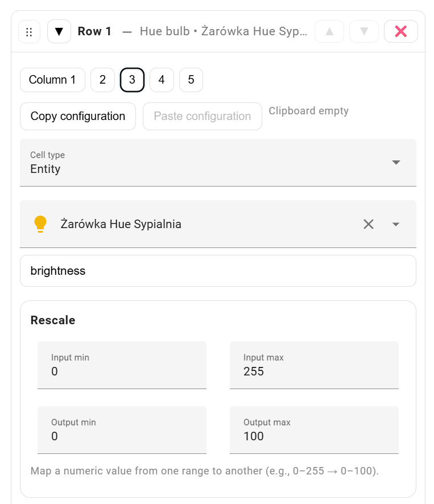Screen dimensions: 434x504
Task: Open column 4 tab
Action: (x=162, y=80)
